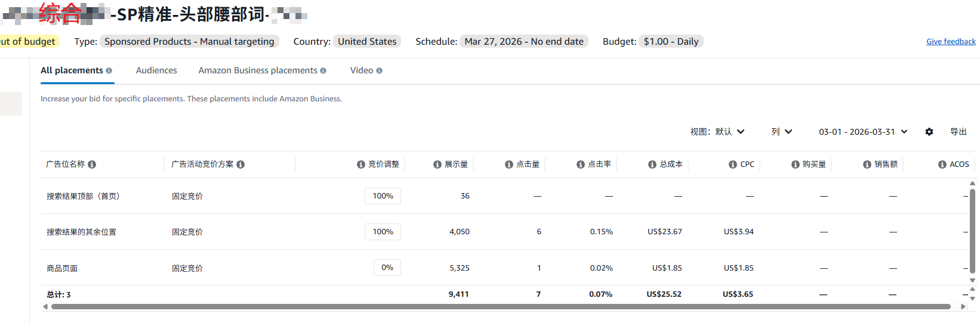The image size is (980, 323).
Task: Open Amazon Business placements tab
Action: tap(258, 70)
